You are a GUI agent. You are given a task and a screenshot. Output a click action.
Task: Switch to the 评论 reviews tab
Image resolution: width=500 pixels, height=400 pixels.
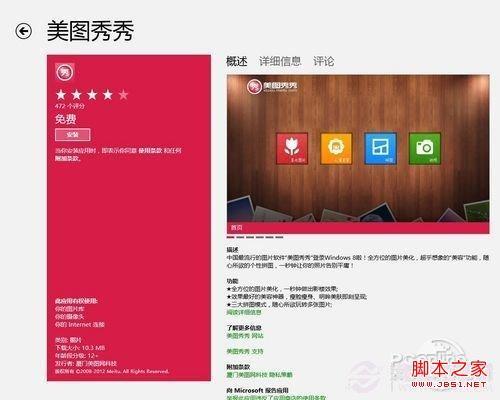323,61
